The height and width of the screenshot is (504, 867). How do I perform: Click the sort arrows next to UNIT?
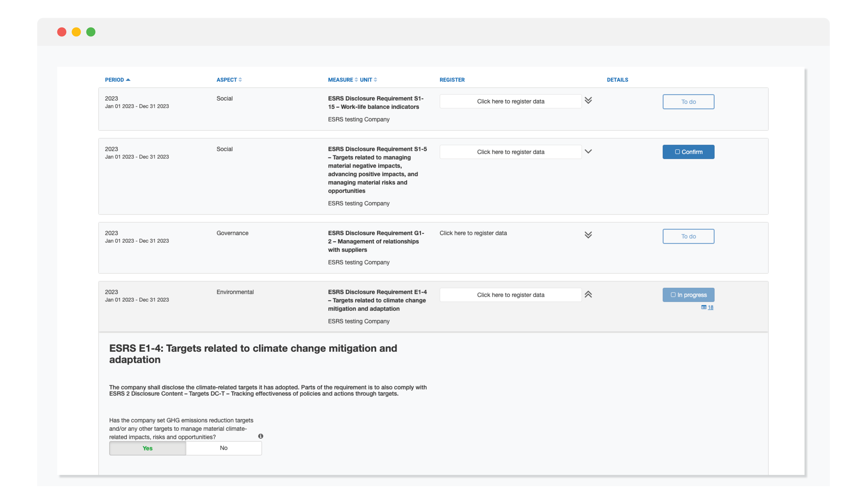point(375,79)
